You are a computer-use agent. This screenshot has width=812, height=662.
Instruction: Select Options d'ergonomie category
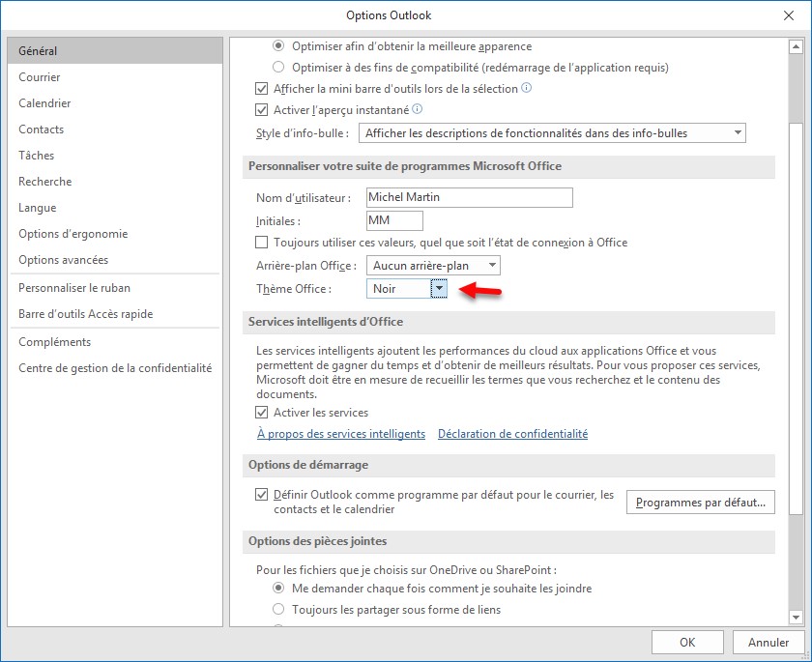[115, 234]
